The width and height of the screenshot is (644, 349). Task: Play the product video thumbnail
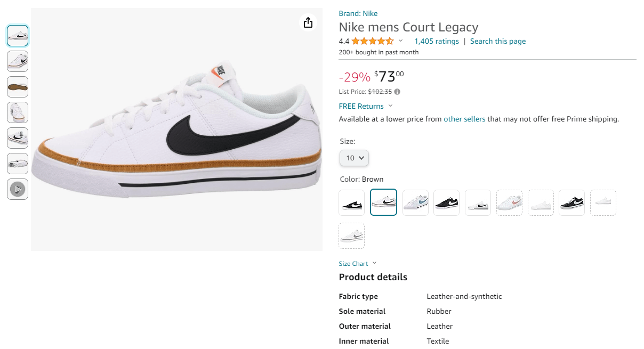[18, 189]
